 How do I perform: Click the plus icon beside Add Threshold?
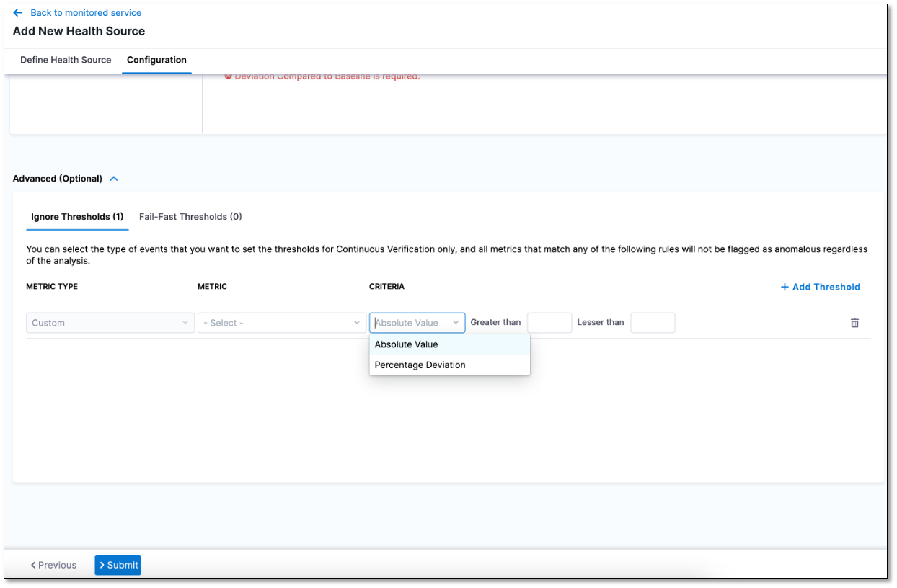click(785, 287)
